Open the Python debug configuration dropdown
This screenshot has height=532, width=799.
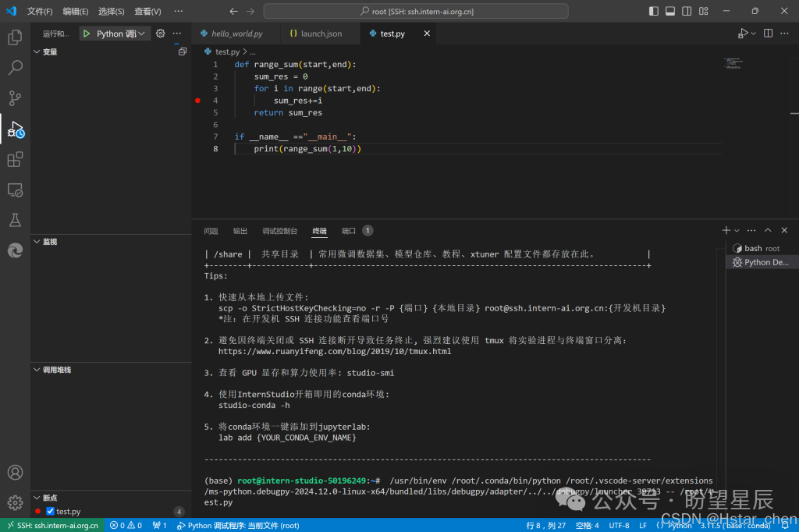coord(121,34)
